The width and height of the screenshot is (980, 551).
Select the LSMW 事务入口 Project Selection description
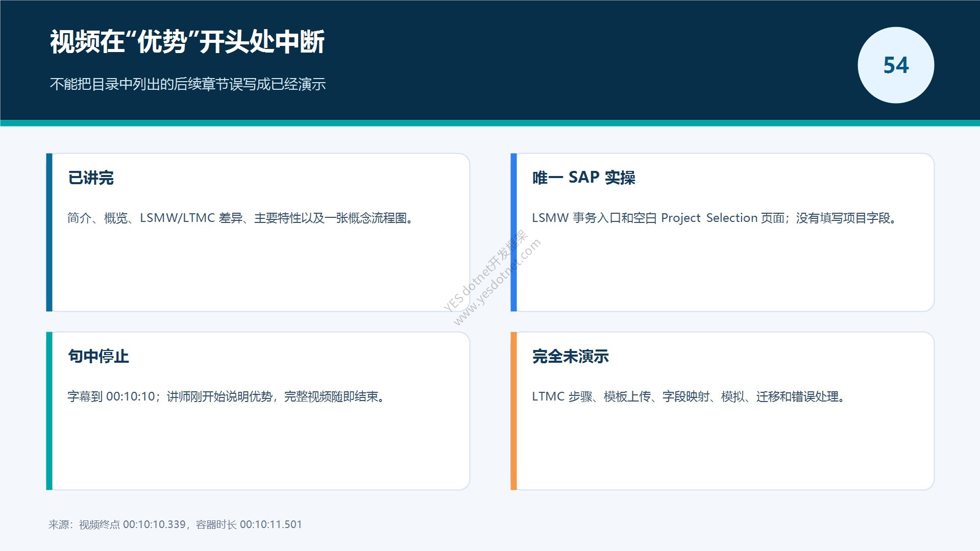tap(715, 218)
